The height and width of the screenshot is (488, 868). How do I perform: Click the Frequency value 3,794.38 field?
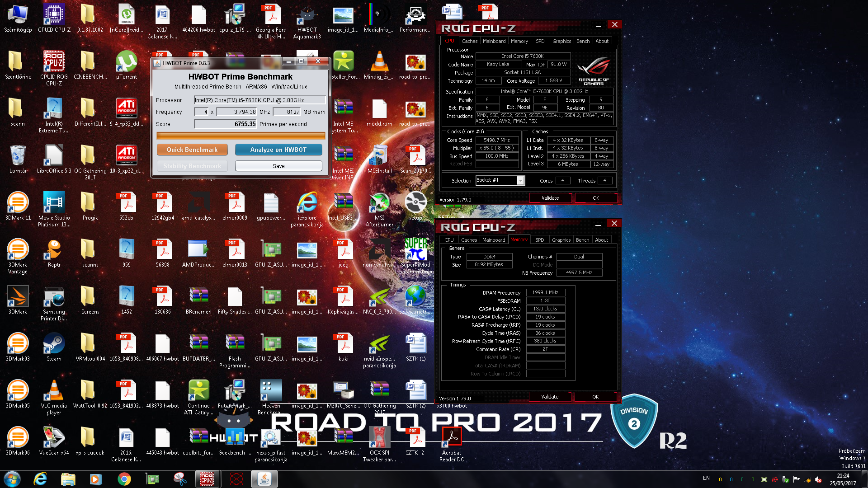pyautogui.click(x=237, y=112)
